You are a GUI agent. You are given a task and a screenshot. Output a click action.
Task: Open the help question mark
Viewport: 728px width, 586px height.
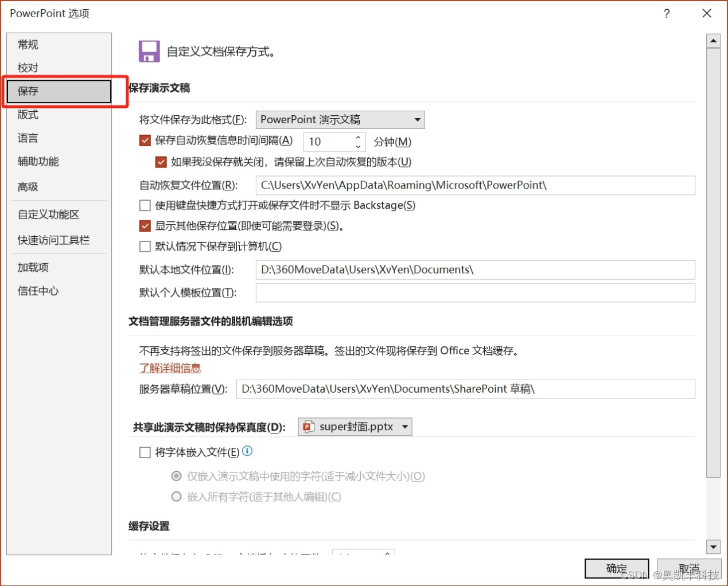(x=667, y=13)
